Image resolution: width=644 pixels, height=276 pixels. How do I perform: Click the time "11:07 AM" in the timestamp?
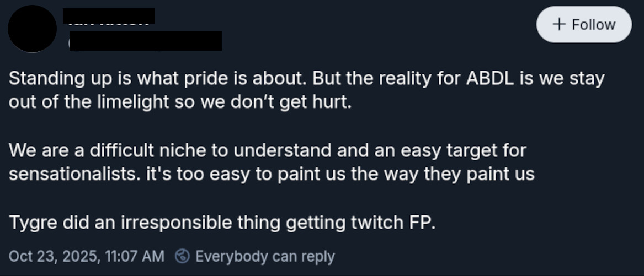pos(137,256)
